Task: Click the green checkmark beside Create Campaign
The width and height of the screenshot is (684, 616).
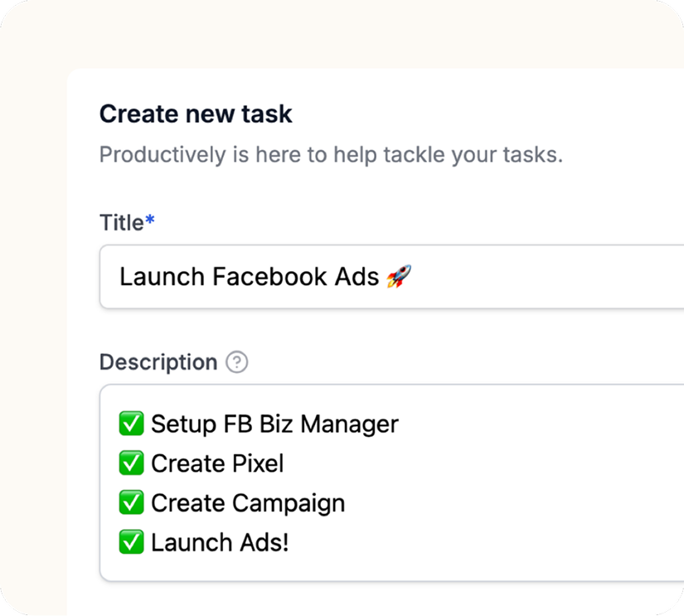Action: (x=132, y=502)
